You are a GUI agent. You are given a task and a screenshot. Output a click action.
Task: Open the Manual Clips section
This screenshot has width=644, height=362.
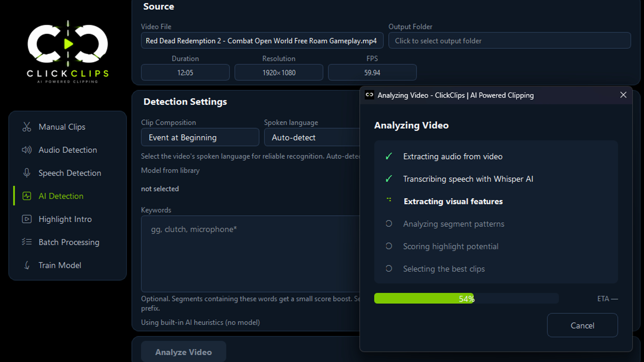(67, 127)
